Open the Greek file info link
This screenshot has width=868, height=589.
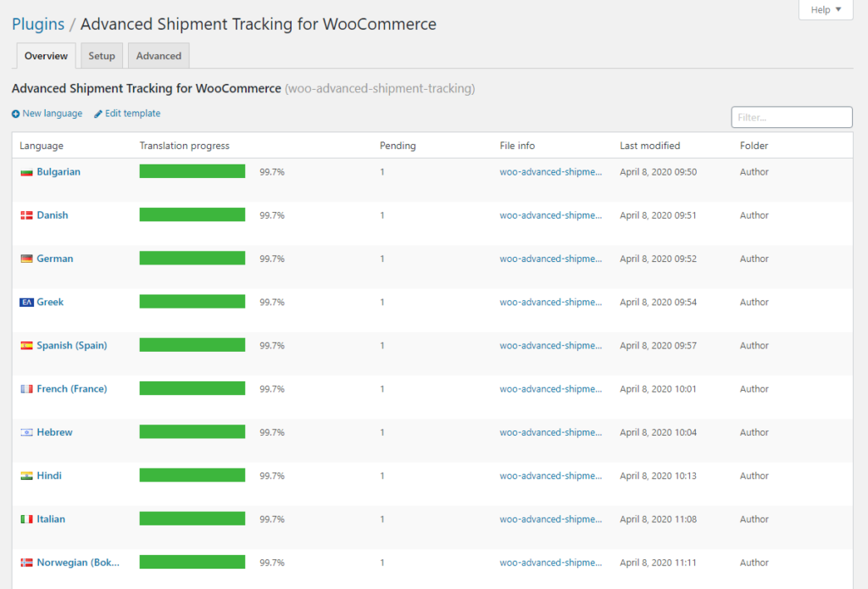550,303
